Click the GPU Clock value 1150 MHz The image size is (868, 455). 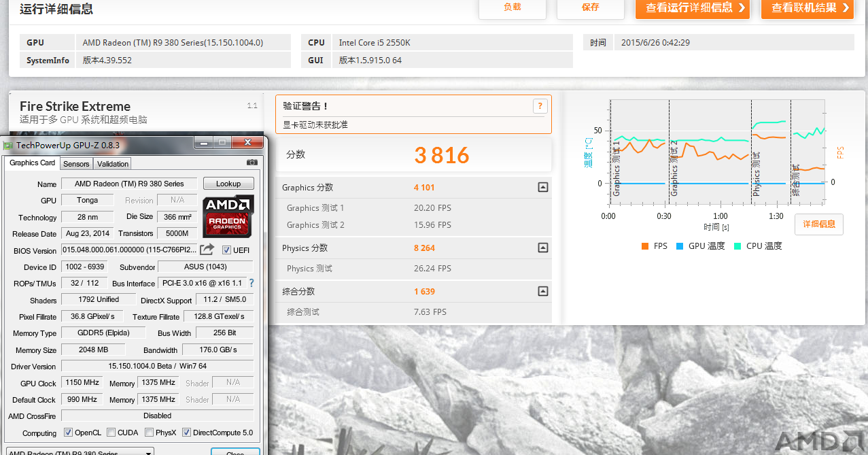point(82,382)
